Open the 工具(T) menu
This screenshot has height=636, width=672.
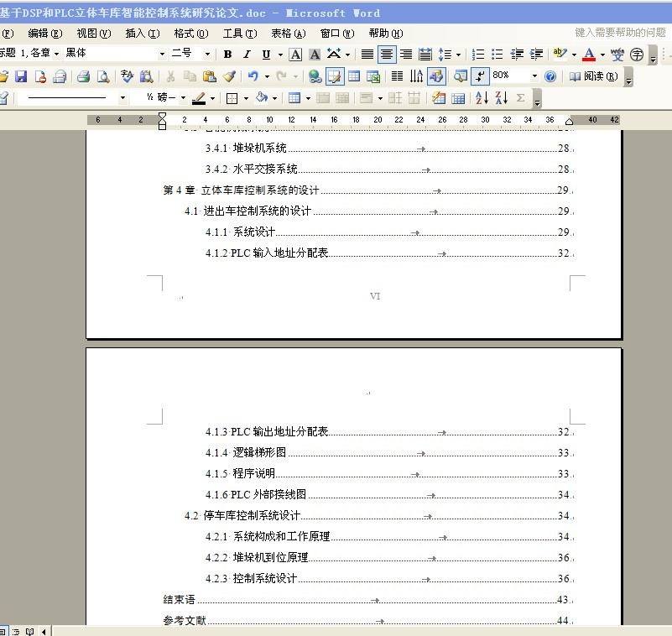240,34
